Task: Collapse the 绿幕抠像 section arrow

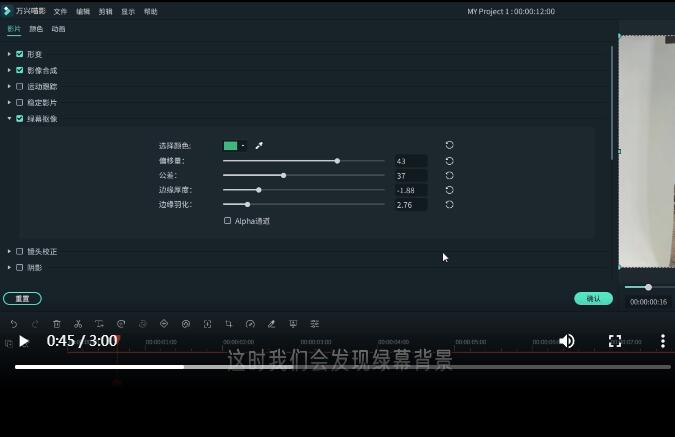Action: click(9, 118)
